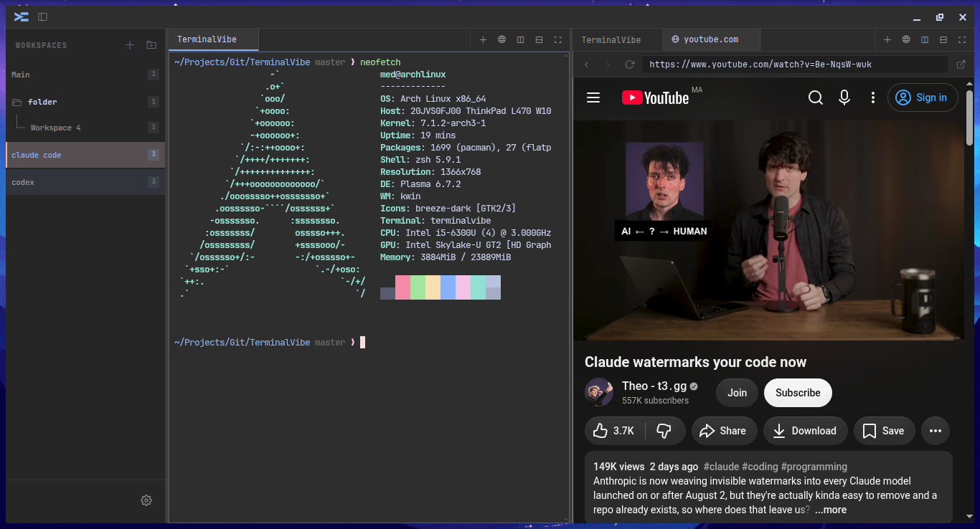Click 'Memory: 3884MiB / 23889MiB' line
Screen dimensions: 980x529
pos(446,257)
